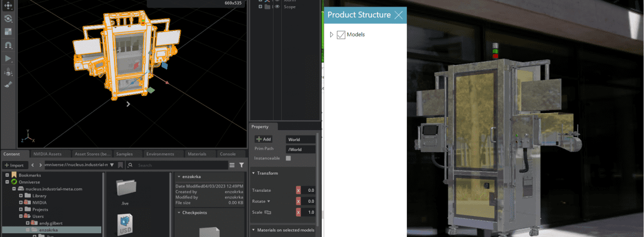Toggle the Instanceable checkbox

pyautogui.click(x=288, y=158)
